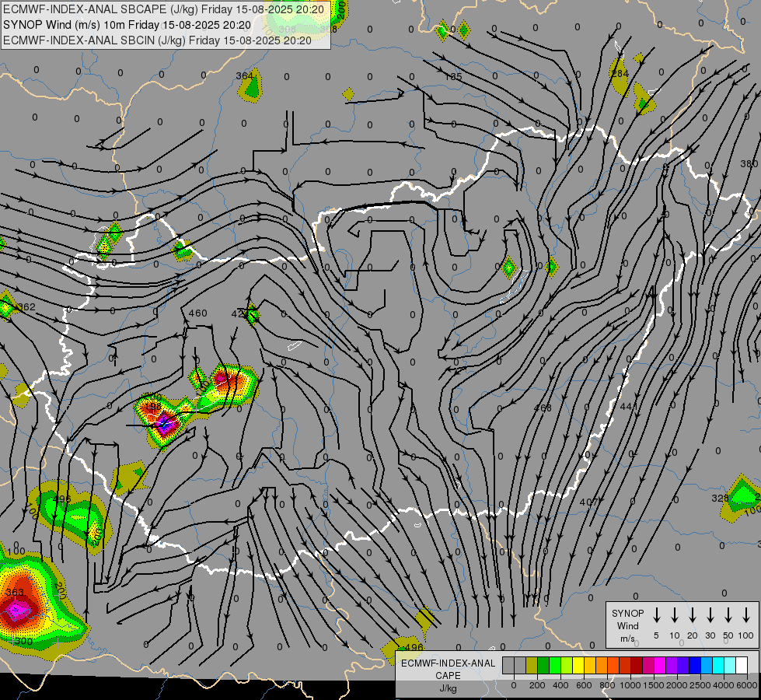The width and height of the screenshot is (761, 700).
Task: Pick the dark green swatch in CAPE scale
Action: point(543,665)
